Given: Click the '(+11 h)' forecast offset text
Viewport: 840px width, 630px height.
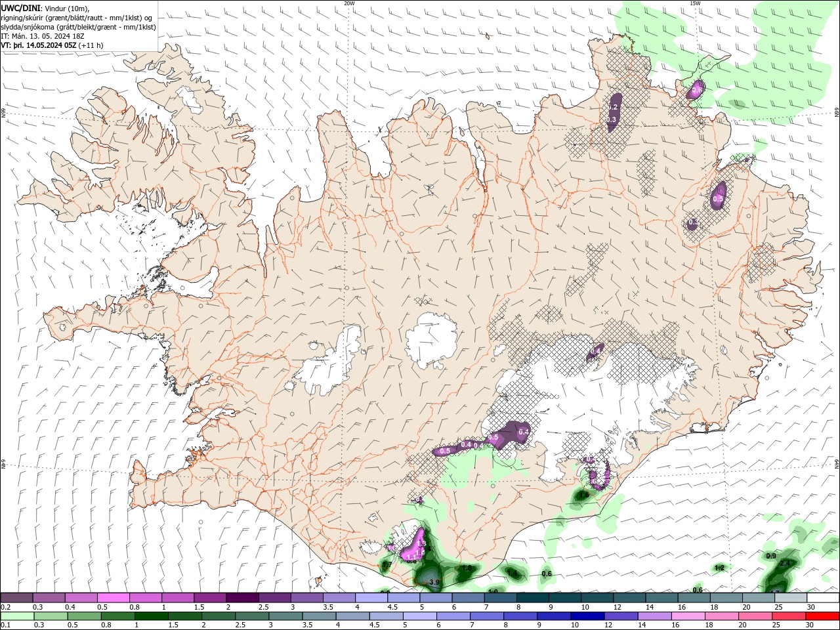Looking at the screenshot, I should pos(91,45).
